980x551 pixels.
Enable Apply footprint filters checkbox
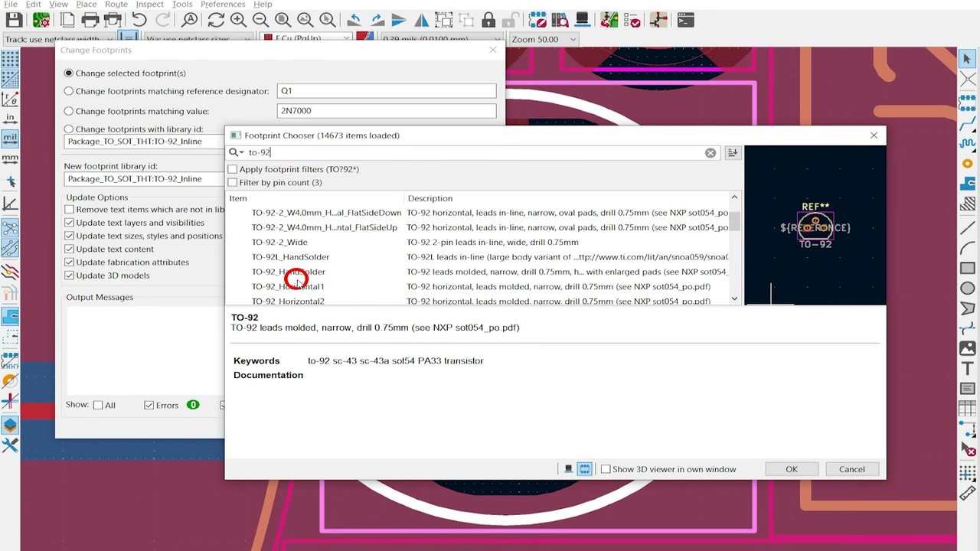point(233,169)
